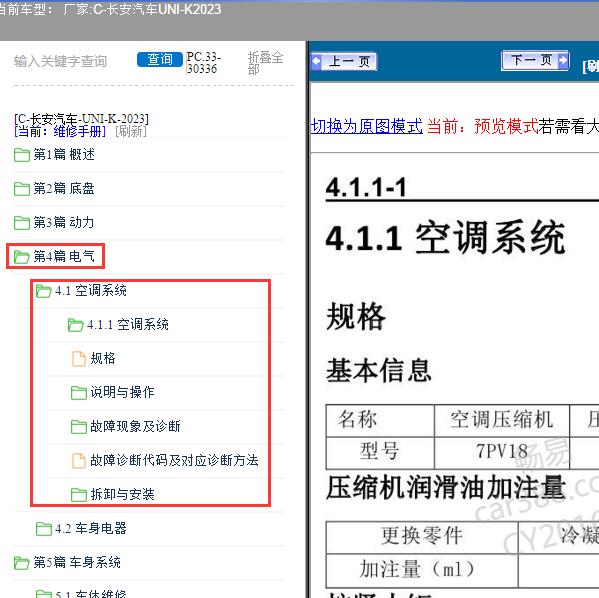This screenshot has height=598, width=599.
Task: Collapse the 4.1 空调系统 section
Action: coord(91,290)
